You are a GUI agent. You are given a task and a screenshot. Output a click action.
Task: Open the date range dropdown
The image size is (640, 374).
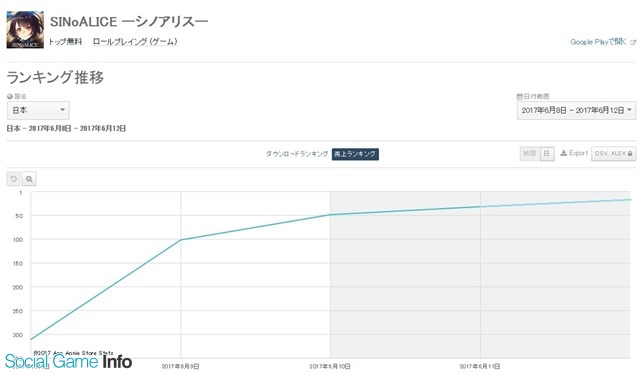pos(576,110)
